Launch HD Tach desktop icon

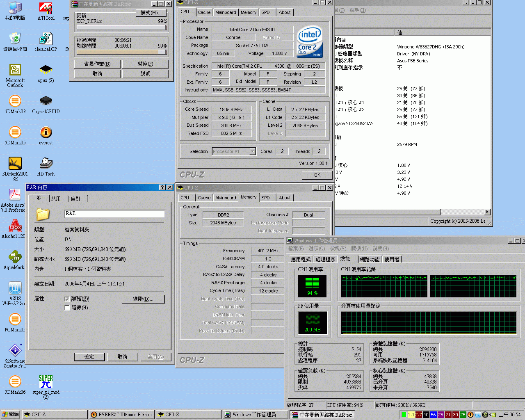pyautogui.click(x=46, y=167)
